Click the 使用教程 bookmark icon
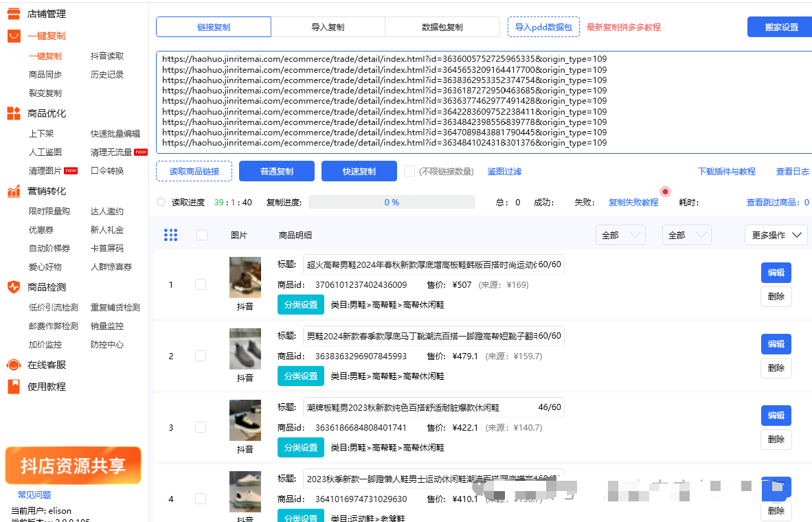The width and height of the screenshot is (812, 522). point(14,387)
